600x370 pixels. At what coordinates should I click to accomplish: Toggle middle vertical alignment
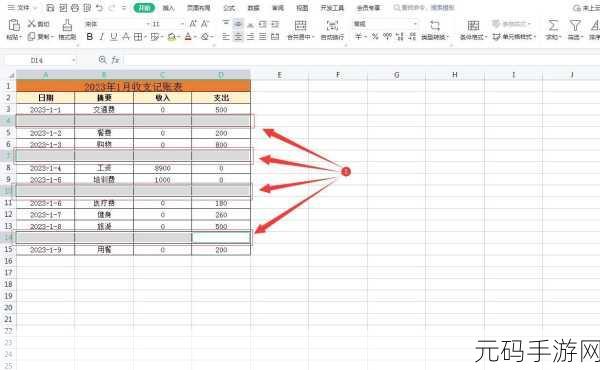click(238, 24)
